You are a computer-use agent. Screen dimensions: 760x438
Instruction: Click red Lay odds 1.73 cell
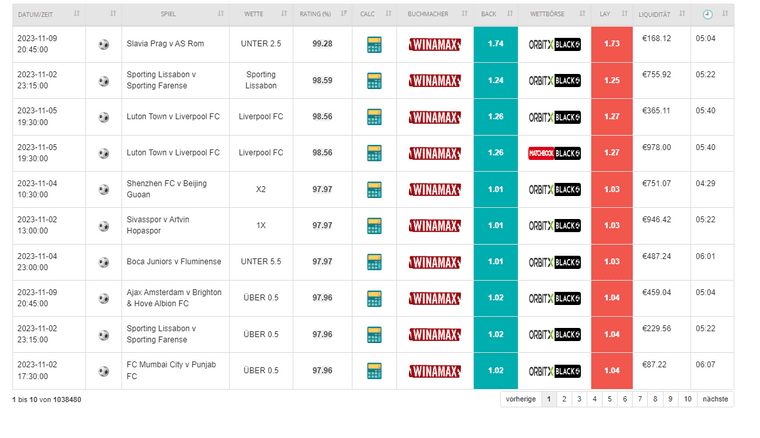coord(612,45)
